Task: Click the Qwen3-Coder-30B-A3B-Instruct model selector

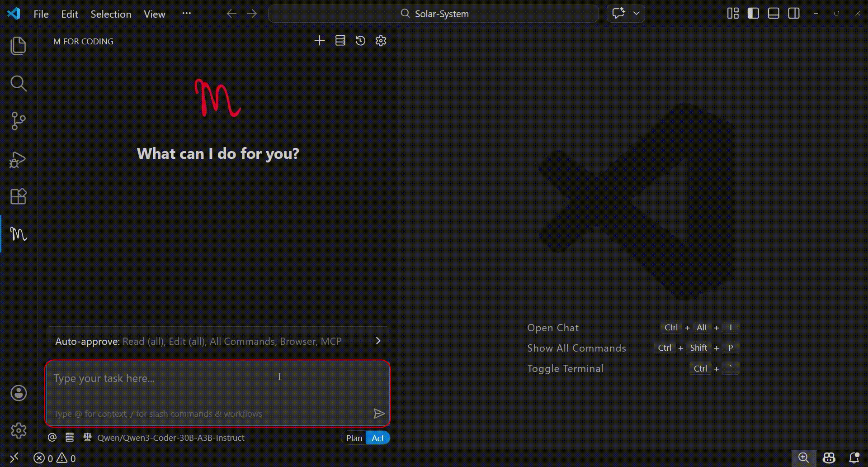Action: tap(171, 438)
